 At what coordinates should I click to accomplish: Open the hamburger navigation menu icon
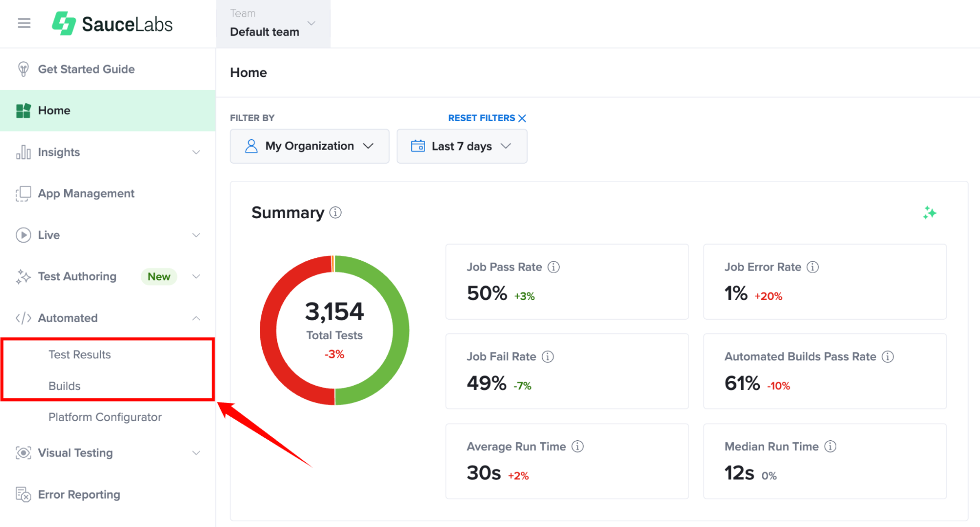click(x=24, y=23)
